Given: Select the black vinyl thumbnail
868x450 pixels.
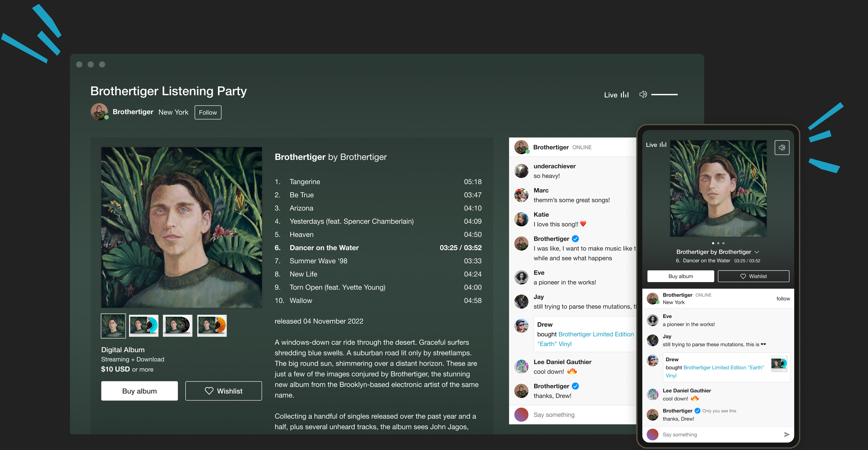Looking at the screenshot, I should point(178,326).
